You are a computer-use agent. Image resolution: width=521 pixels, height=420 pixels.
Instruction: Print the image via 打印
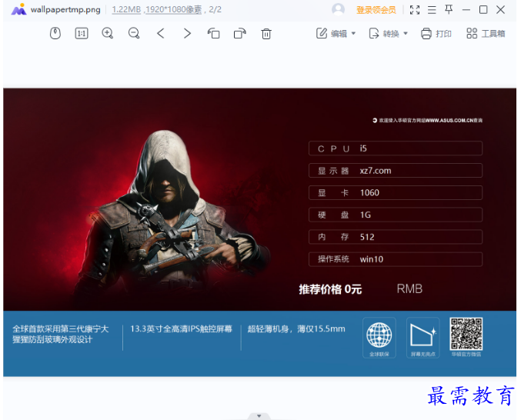tap(436, 34)
